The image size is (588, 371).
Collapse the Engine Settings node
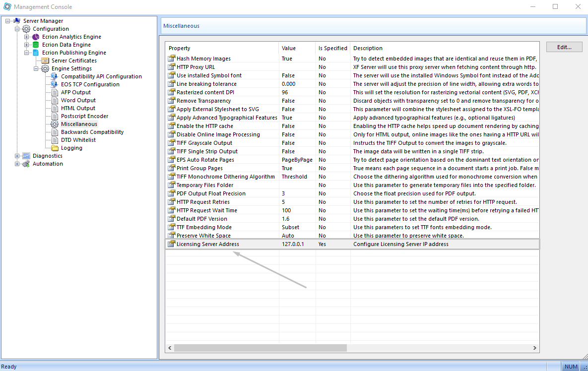click(36, 68)
